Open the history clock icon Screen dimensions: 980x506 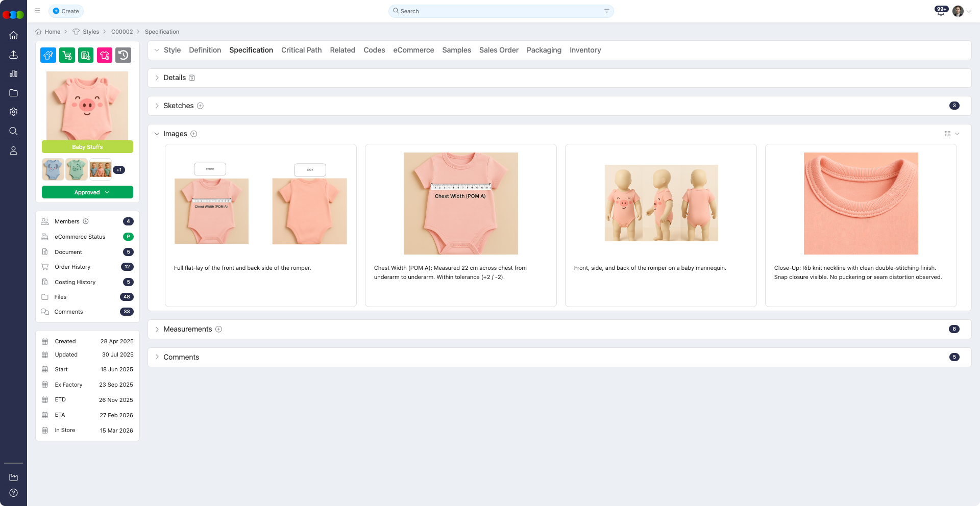pos(124,55)
